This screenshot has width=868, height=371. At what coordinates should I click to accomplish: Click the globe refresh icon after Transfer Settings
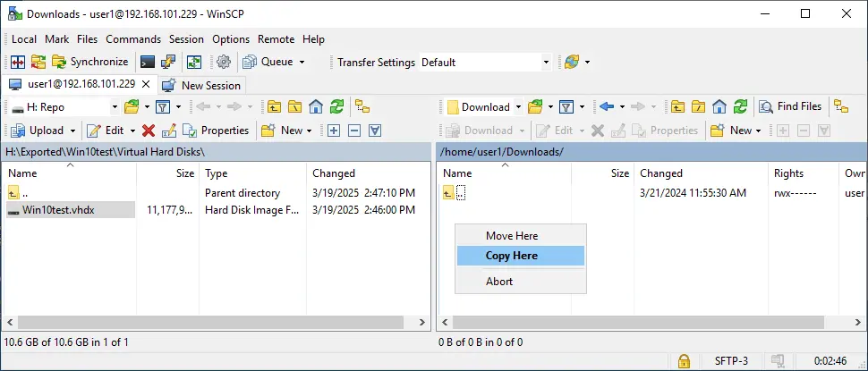pyautogui.click(x=572, y=62)
